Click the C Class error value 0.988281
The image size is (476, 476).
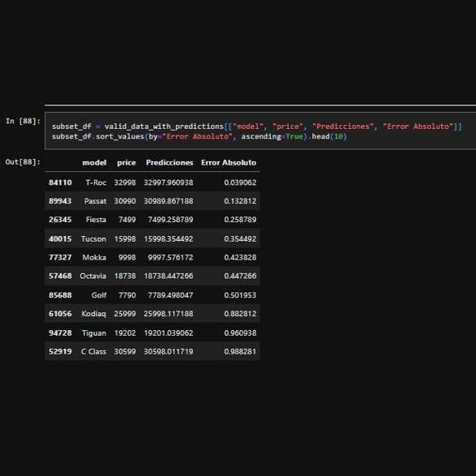click(x=240, y=352)
